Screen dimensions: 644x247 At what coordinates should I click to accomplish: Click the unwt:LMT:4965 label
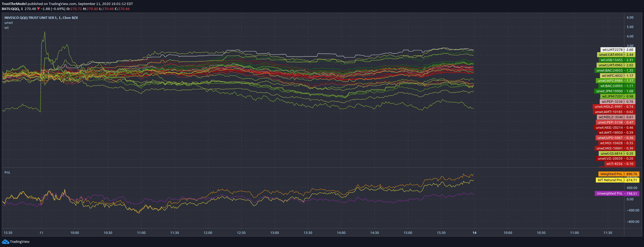(610, 65)
